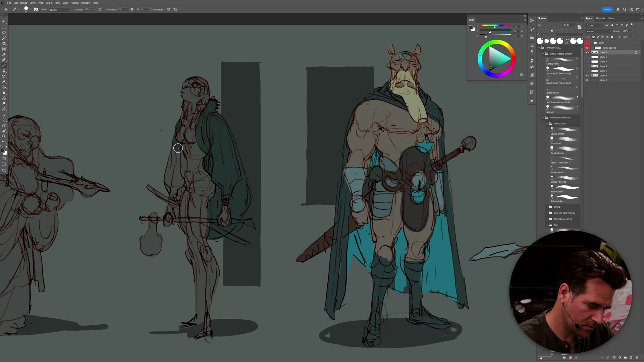Screen dimensions: 644x362
Task: Switch to the Channels tab
Action: coord(600,18)
